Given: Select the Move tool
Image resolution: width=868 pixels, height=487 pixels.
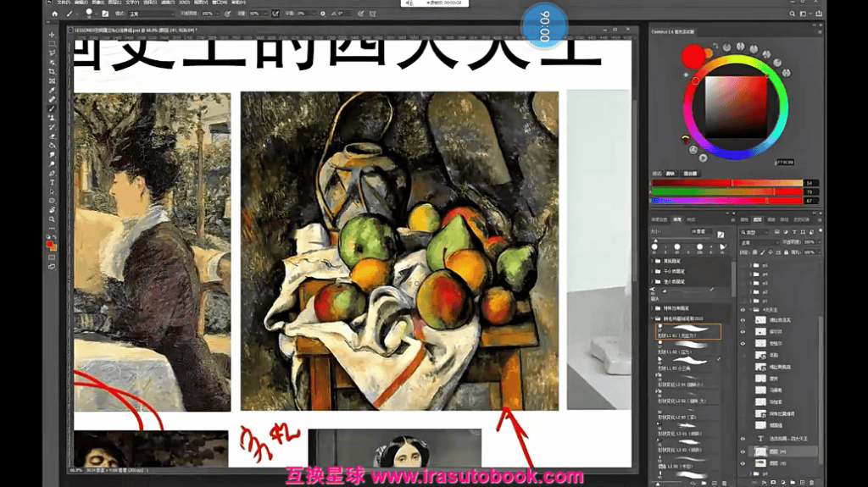Looking at the screenshot, I should (53, 34).
